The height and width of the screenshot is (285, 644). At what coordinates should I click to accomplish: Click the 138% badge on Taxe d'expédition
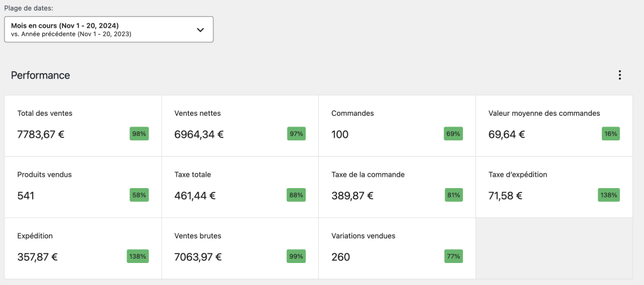pyautogui.click(x=609, y=195)
